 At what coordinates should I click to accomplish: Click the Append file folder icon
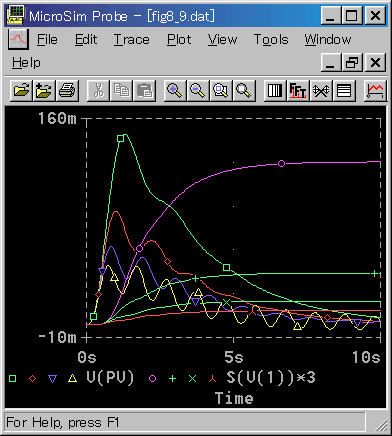click(x=44, y=90)
